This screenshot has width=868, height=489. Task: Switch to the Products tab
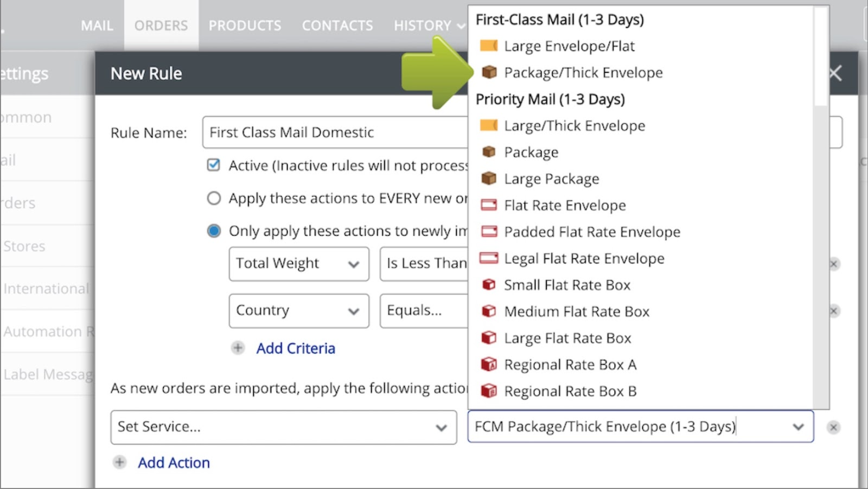pos(245,26)
